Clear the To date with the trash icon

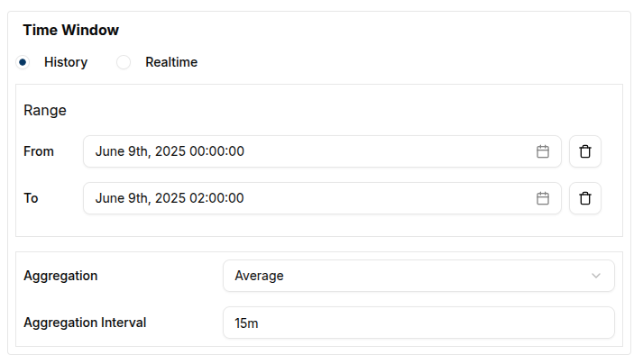click(x=585, y=198)
